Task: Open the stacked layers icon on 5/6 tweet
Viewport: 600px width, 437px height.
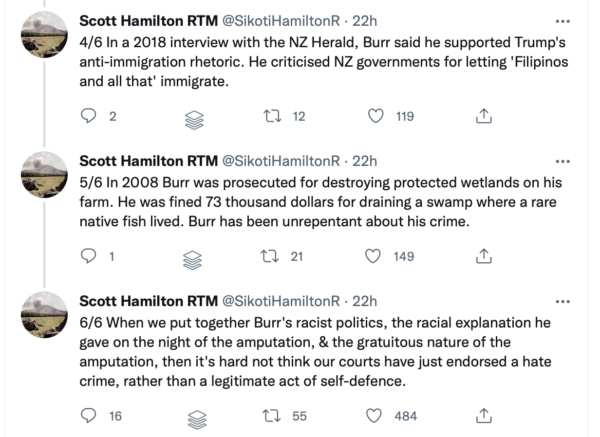Action: tap(195, 257)
